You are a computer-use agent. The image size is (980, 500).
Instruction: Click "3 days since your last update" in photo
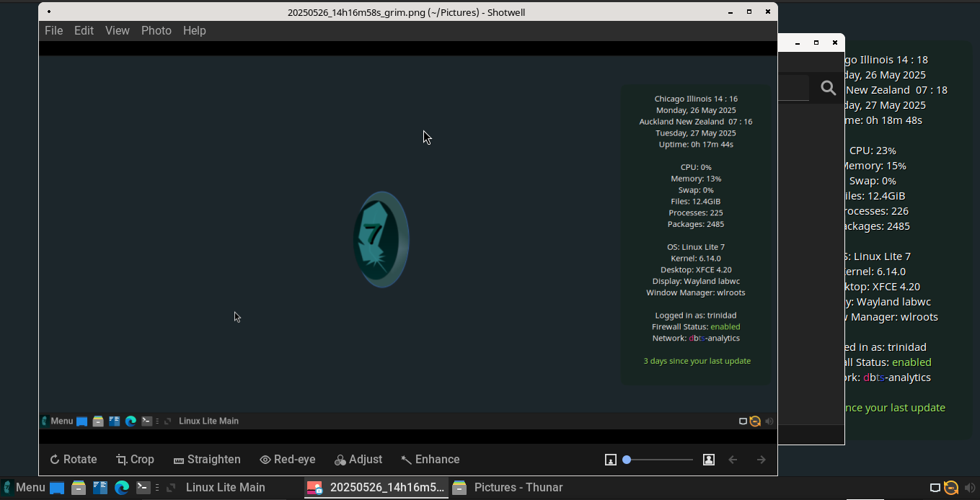point(697,361)
